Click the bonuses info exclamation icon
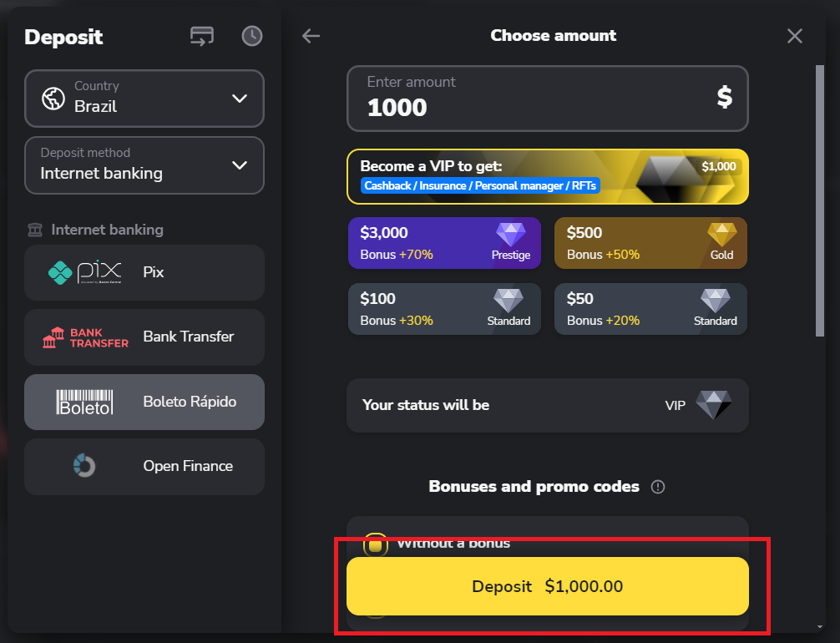This screenshot has width=840, height=643. (x=658, y=487)
